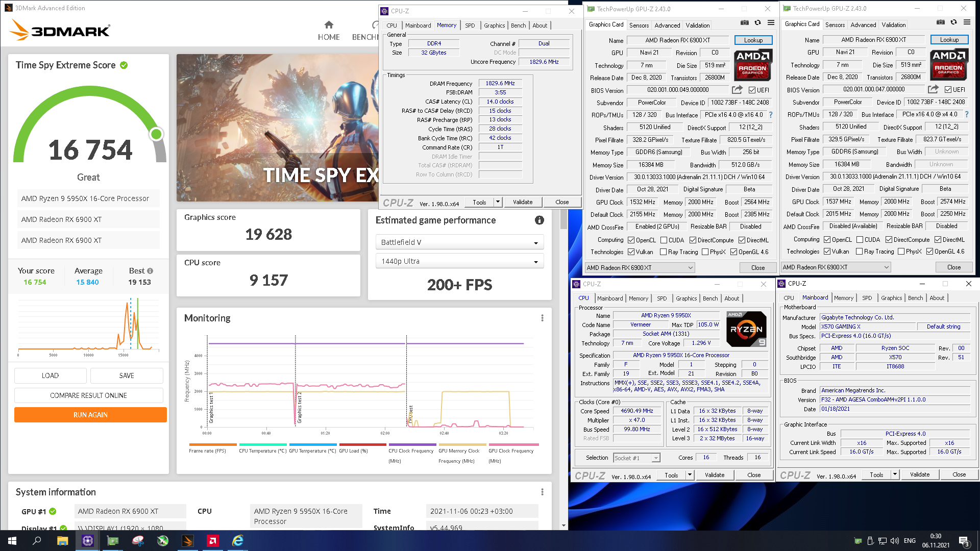Click the GPU Load (%) legend swatch
Screen dimensions: 980x551
362,445
